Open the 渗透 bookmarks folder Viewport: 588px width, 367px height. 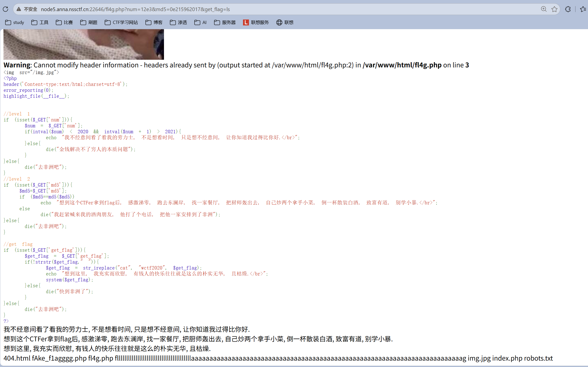178,22
